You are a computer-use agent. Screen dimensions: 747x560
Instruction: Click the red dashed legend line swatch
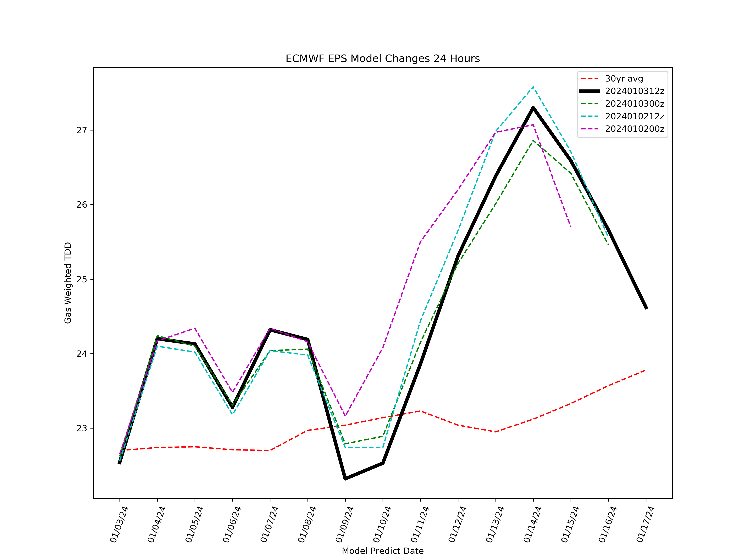pyautogui.click(x=590, y=79)
